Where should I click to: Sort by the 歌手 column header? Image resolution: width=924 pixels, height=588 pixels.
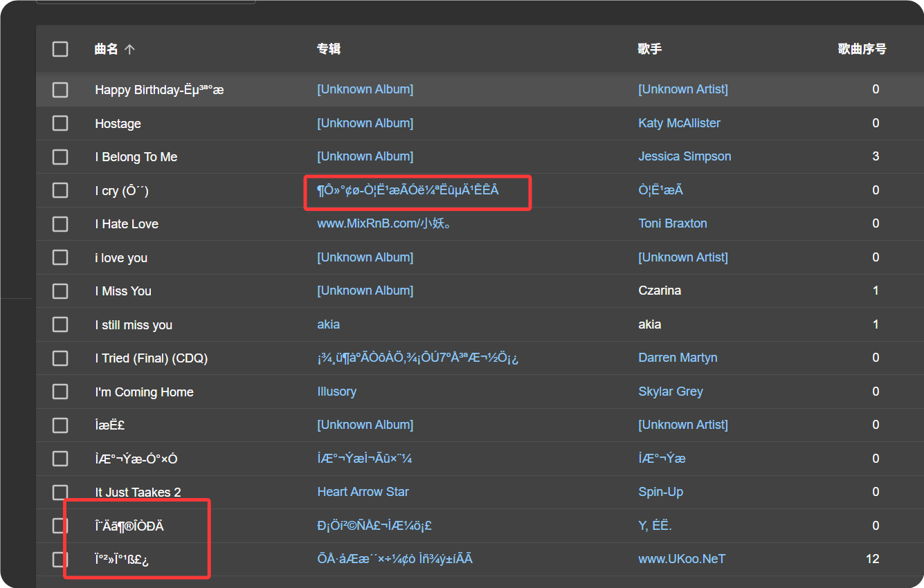click(649, 49)
